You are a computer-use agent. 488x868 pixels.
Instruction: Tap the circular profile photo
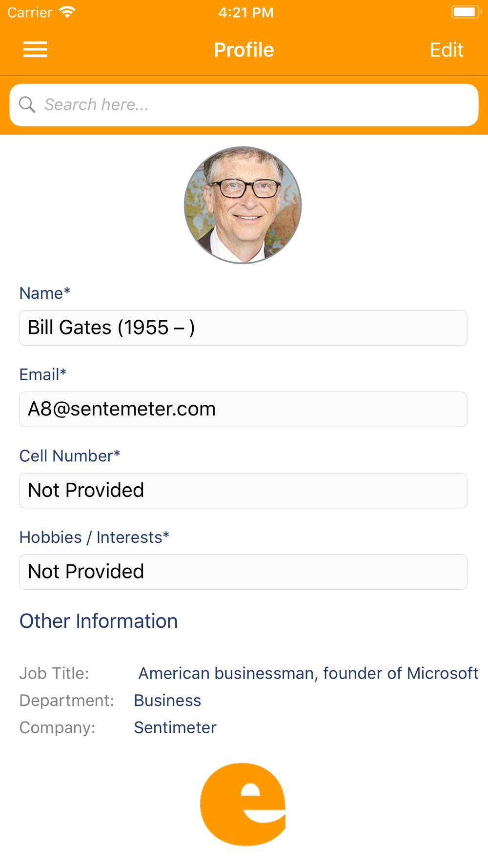pos(243,205)
